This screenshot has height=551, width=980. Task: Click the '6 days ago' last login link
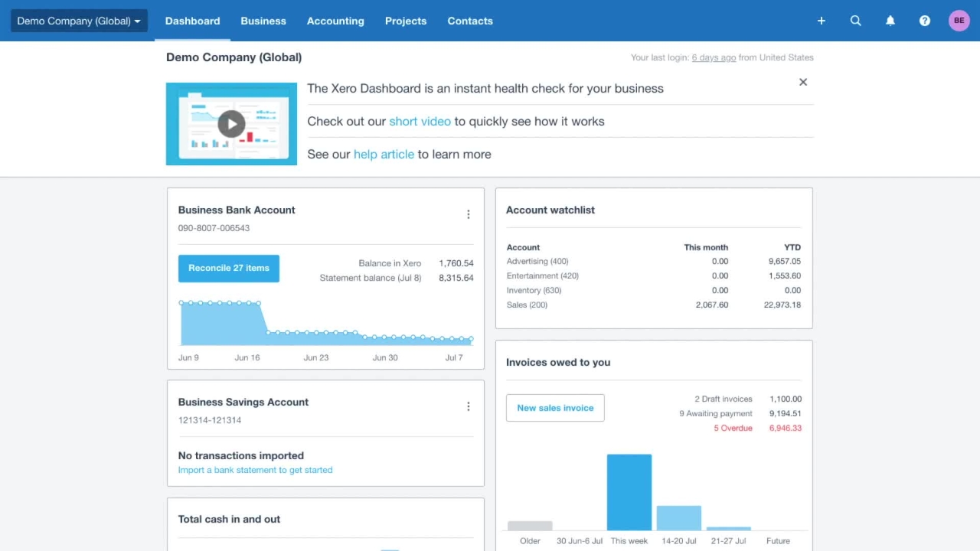pyautogui.click(x=714, y=57)
